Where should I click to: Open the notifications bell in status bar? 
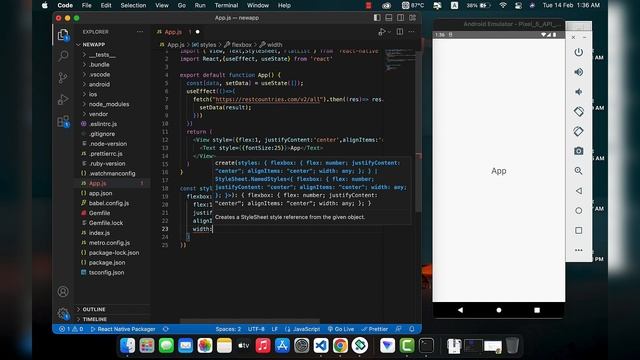[412, 329]
